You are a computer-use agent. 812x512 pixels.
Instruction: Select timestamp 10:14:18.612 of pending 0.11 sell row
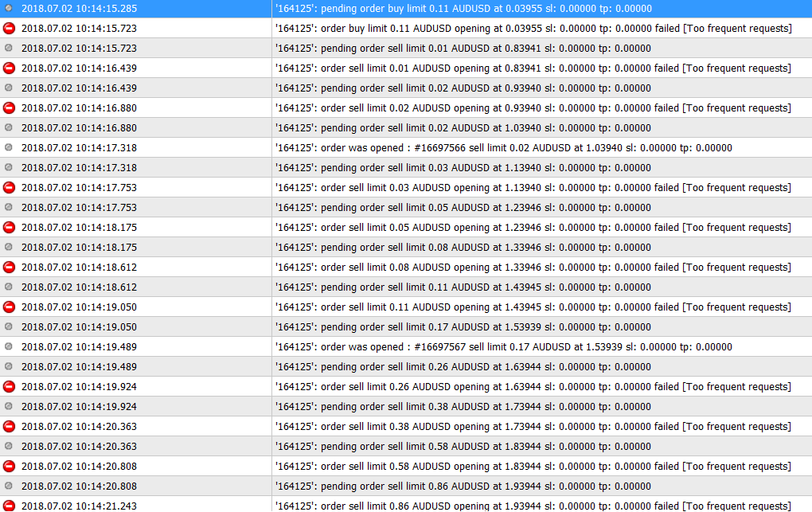coord(80,287)
